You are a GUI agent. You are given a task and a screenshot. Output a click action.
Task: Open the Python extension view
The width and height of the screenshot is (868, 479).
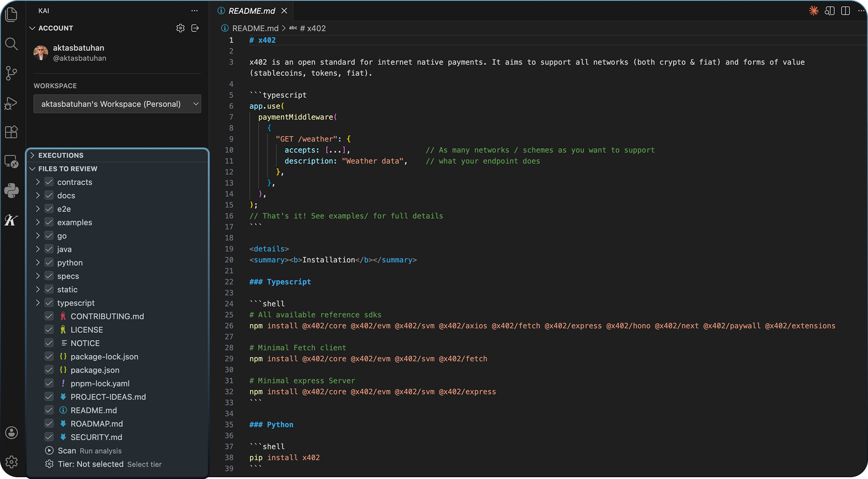(x=12, y=190)
